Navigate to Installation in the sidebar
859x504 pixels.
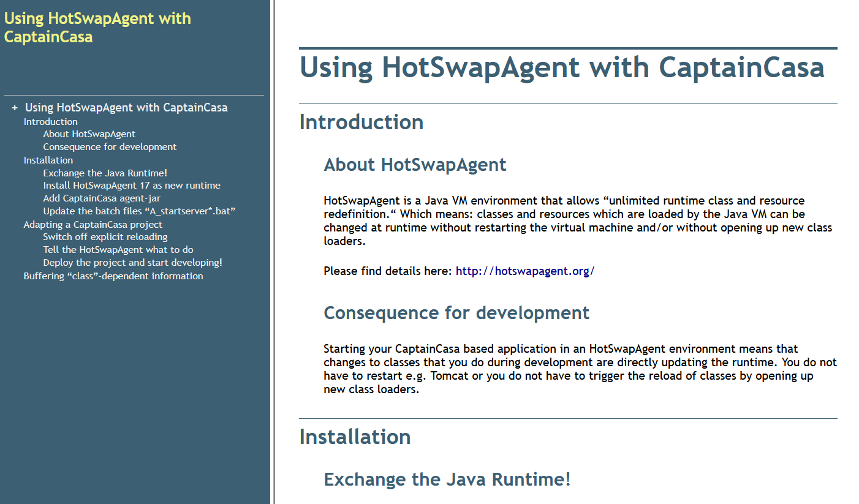pos(48,160)
